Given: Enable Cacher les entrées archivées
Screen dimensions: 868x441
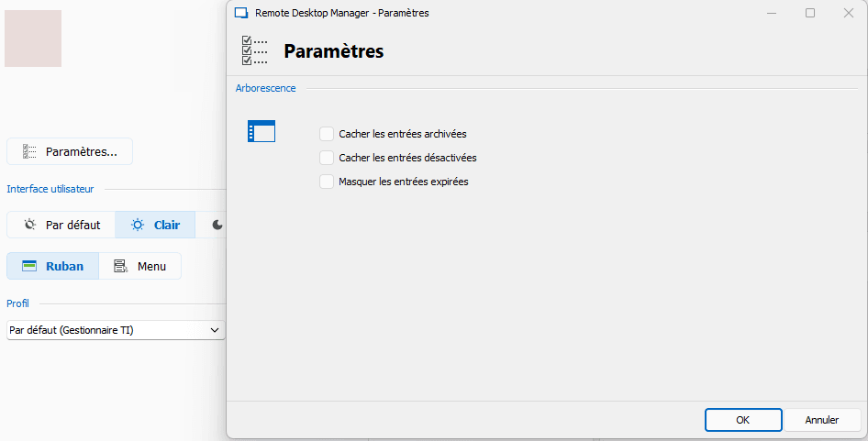Looking at the screenshot, I should pos(327,134).
